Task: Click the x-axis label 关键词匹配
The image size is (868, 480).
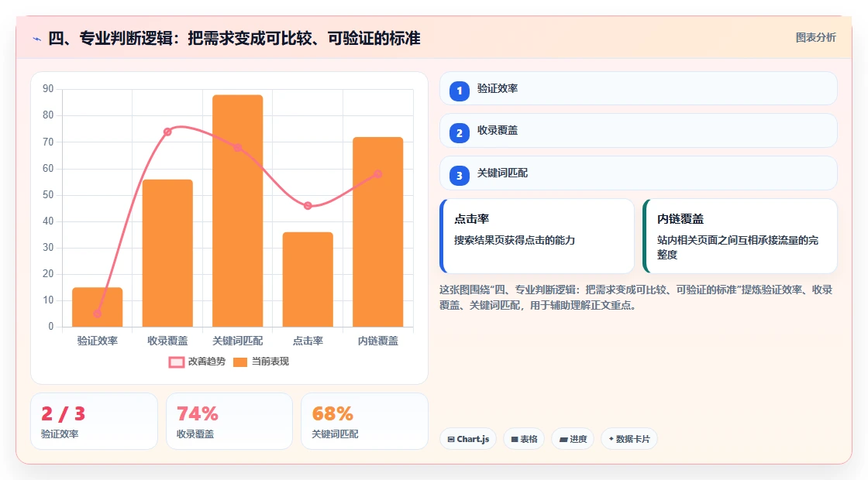Action: pyautogui.click(x=237, y=341)
